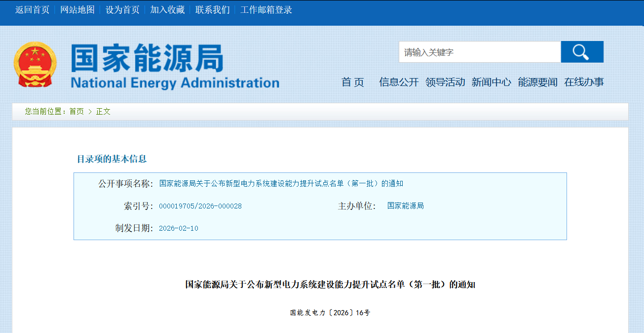Image resolution: width=644 pixels, height=333 pixels.
Task: Go to 首页 in the main navigation
Action: pos(352,83)
